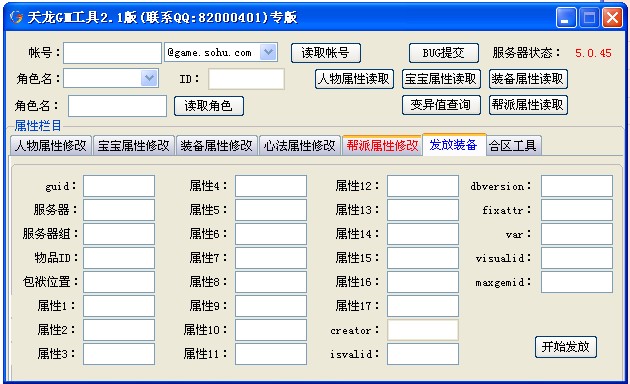Switch to 宝宝属性修改 tab
Image resolution: width=630 pixels, height=384 pixels.
point(134,145)
